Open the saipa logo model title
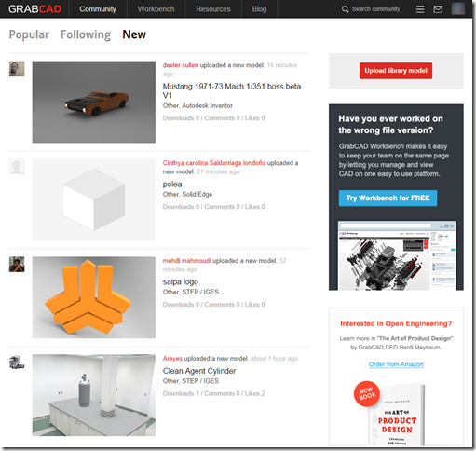476x451 pixels. coord(181,282)
